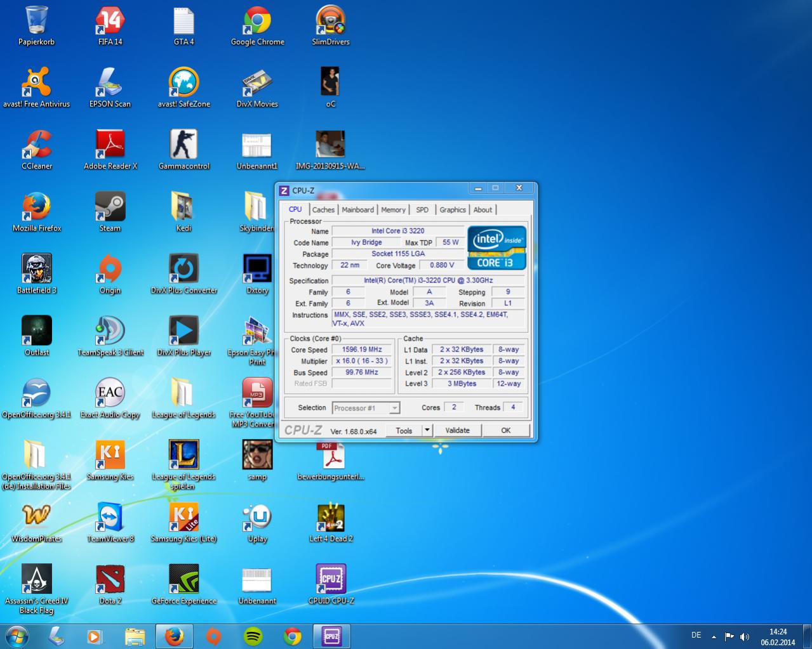Image resolution: width=812 pixels, height=649 pixels.
Task: Click the taskbar clock showing 14:24
Action: 778,636
